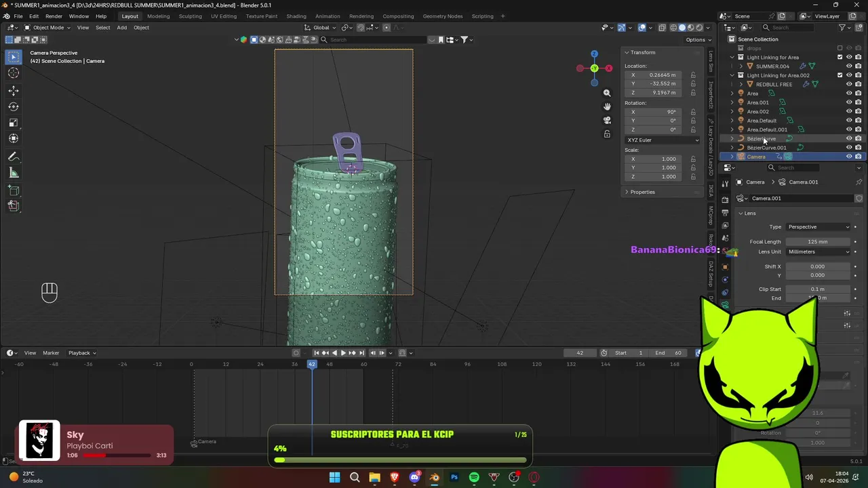The width and height of the screenshot is (868, 488).
Task: Click the pan view hand icon
Action: 607,106
